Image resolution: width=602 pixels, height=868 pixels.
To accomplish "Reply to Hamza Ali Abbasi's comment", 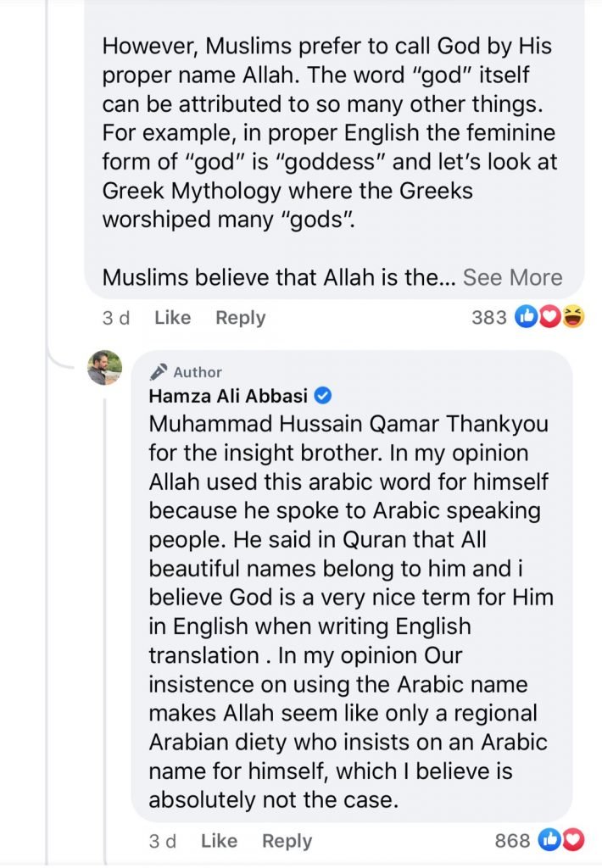I will coord(287,841).
